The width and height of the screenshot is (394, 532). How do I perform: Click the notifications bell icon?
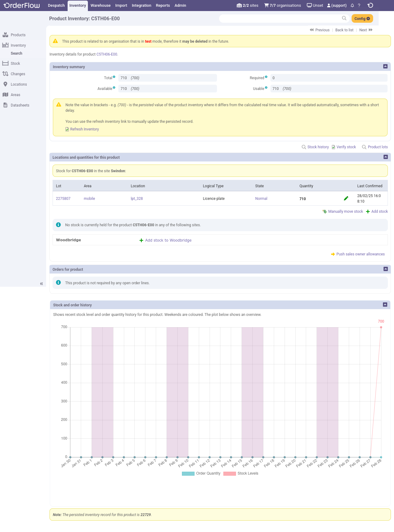point(352,6)
